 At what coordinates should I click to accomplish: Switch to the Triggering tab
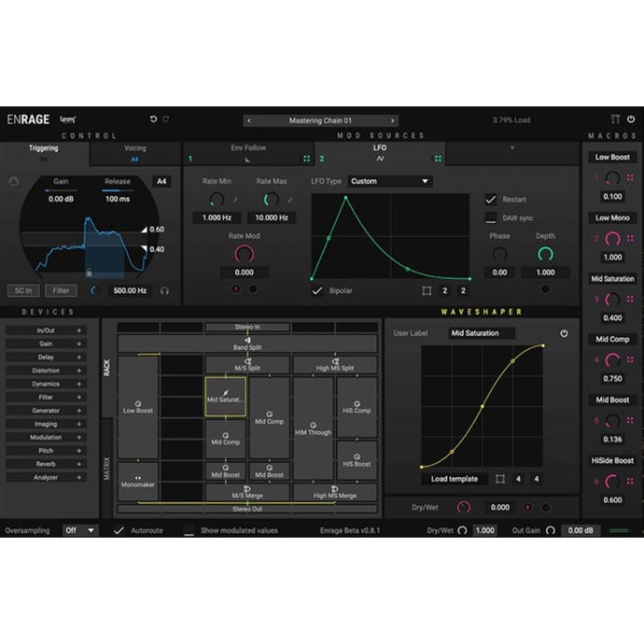(44, 153)
